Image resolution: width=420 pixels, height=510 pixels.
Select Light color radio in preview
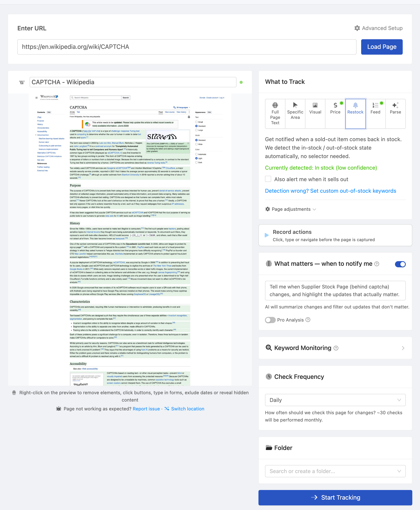click(x=197, y=158)
